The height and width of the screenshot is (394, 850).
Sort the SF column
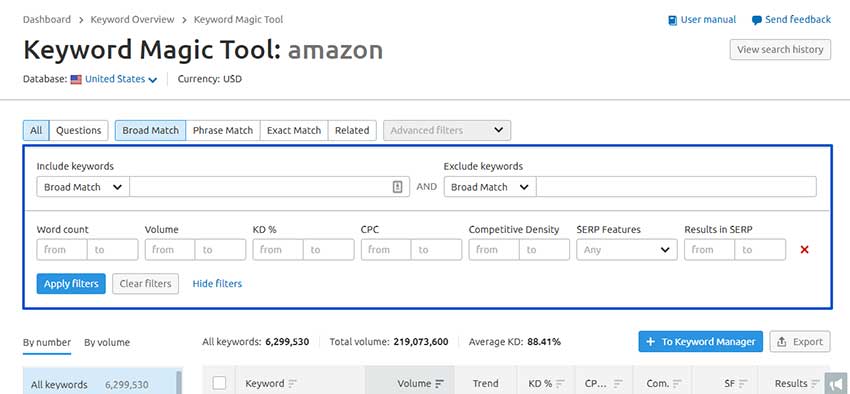743,384
